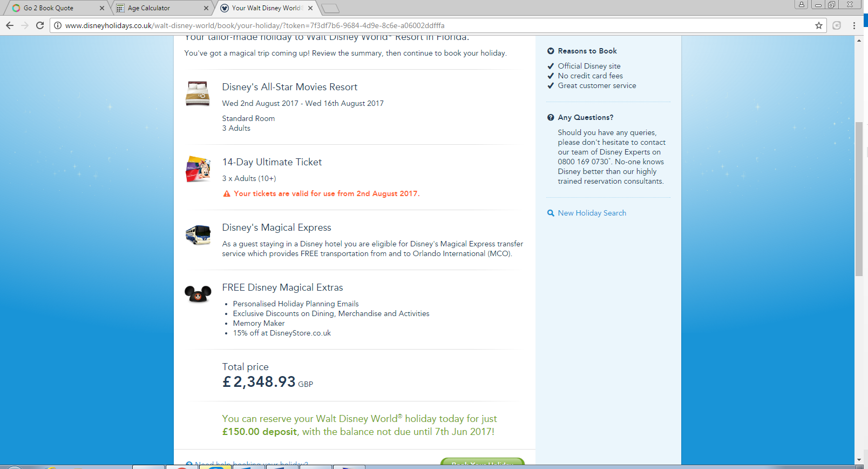Screen dimensions: 868x469
Task: Click the Any Questions question mark icon
Action: point(551,117)
